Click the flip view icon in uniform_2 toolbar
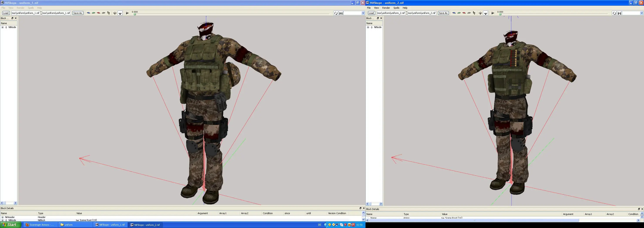The height and width of the screenshot is (228, 644). [x=480, y=13]
